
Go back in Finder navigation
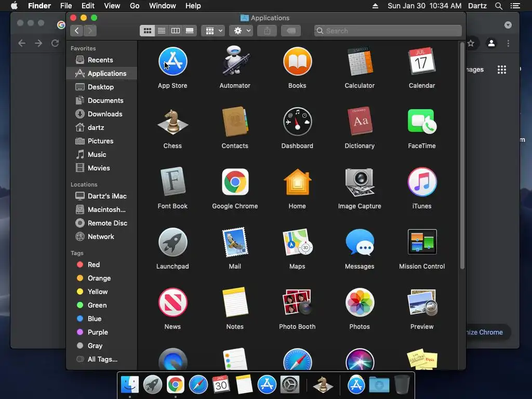click(x=77, y=31)
